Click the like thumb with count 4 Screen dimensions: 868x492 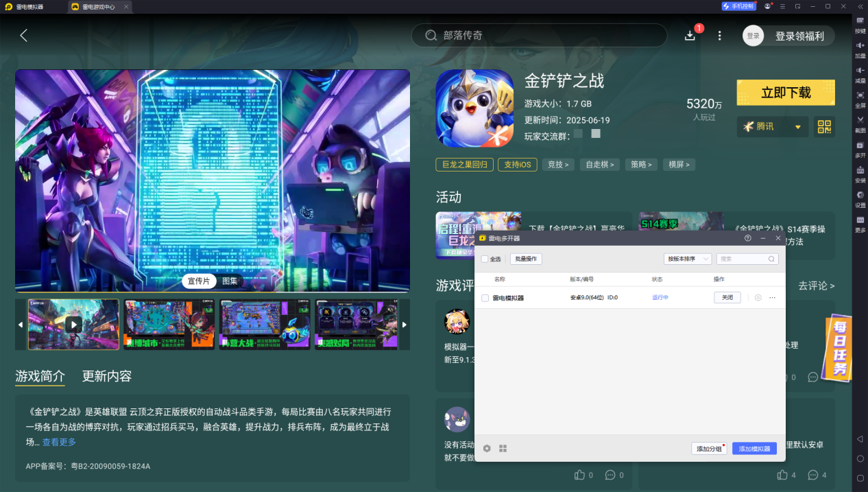[x=781, y=475]
